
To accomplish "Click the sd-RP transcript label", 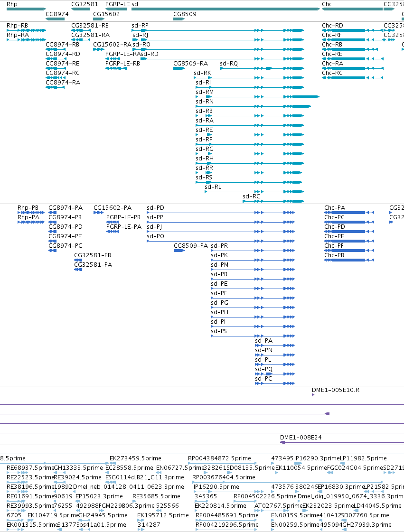I will point(140,26).
